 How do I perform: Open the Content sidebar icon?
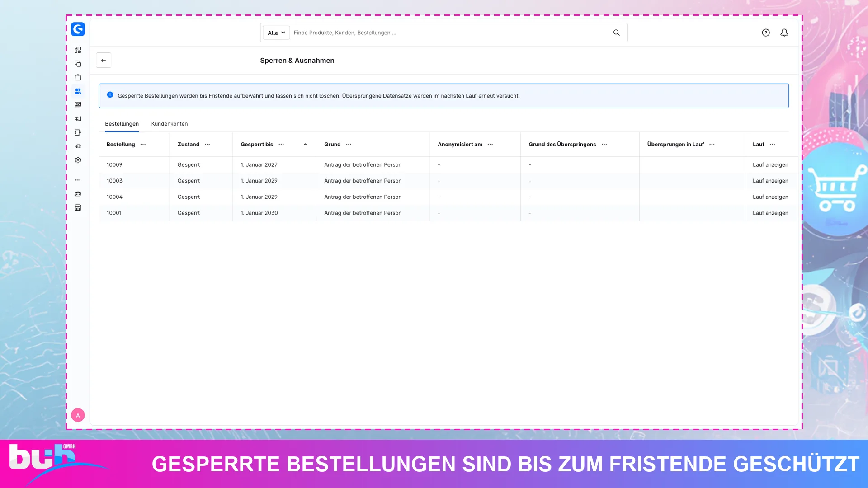pos(78,105)
